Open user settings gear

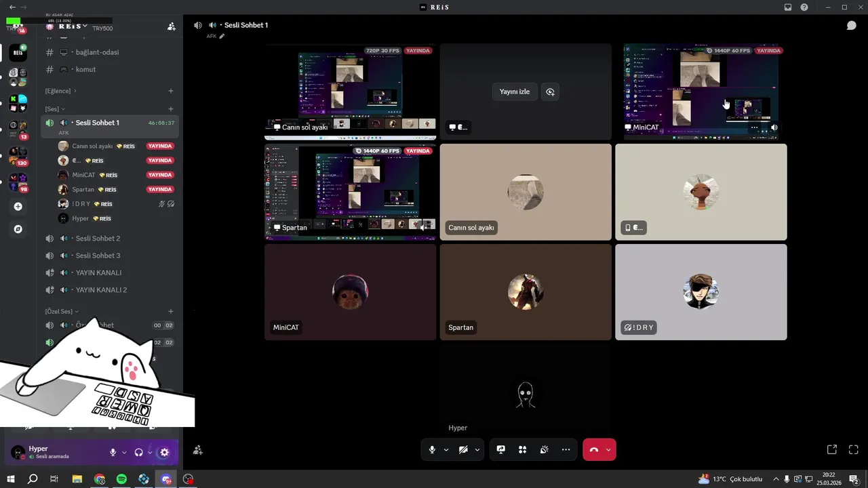(x=164, y=452)
